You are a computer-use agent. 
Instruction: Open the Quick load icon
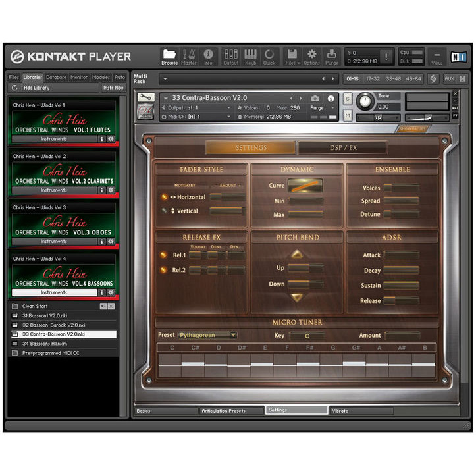point(269,57)
